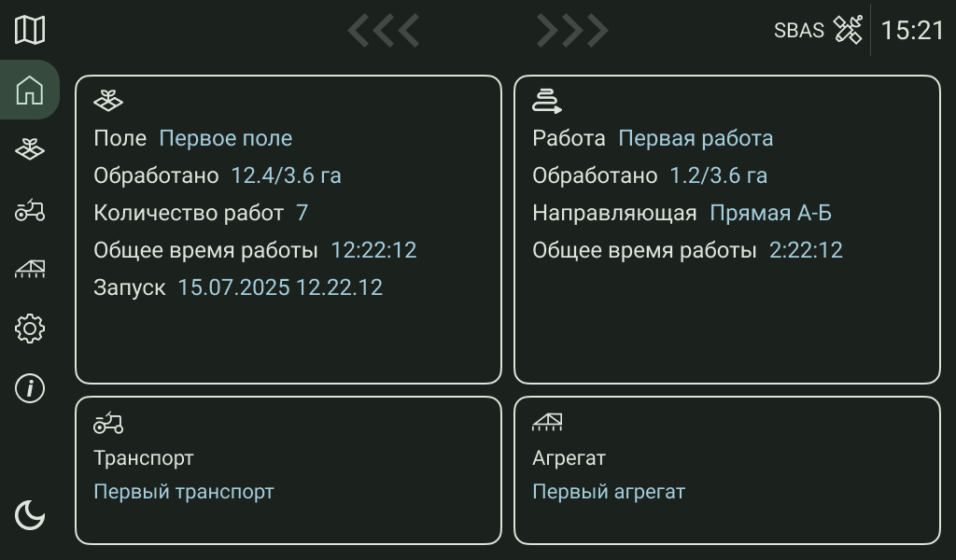Image resolution: width=956 pixels, height=560 pixels.
Task: Open the field (plant) section in sidebar
Action: 29,149
